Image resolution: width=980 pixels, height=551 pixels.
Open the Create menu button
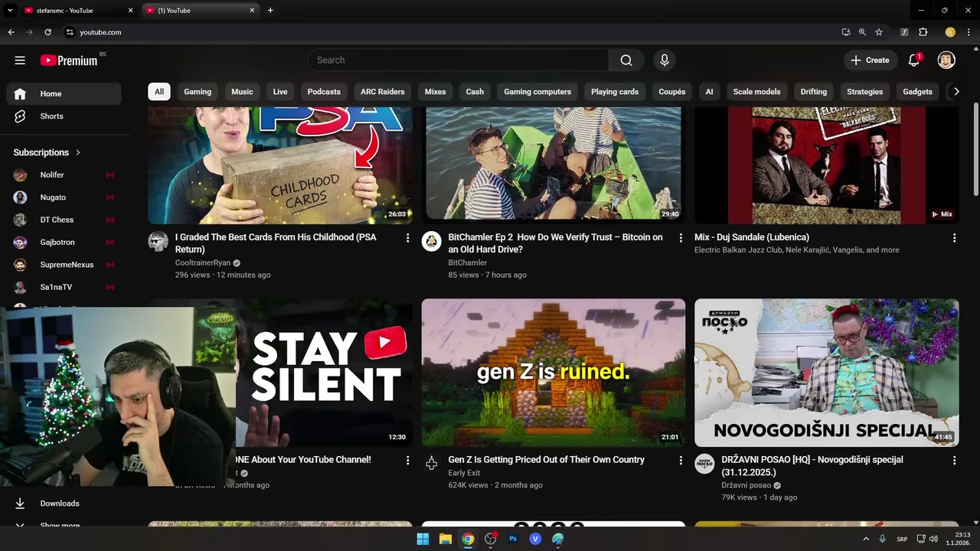click(x=870, y=60)
